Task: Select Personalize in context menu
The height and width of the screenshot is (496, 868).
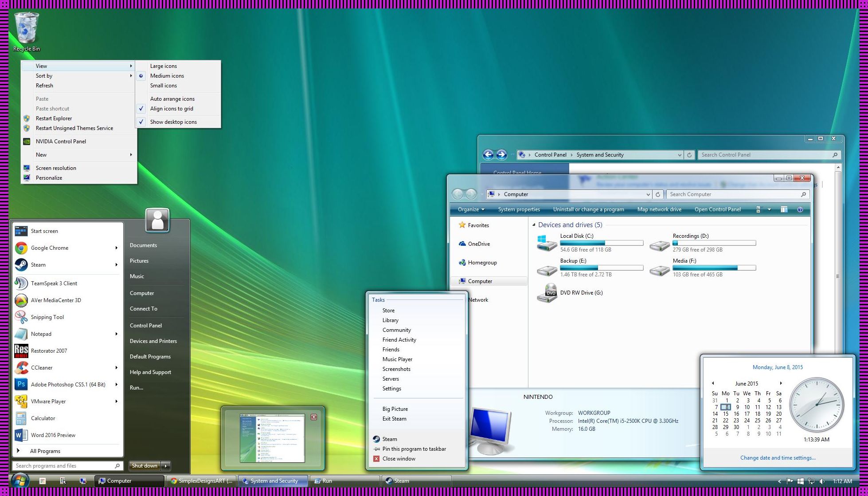Action: (79, 178)
